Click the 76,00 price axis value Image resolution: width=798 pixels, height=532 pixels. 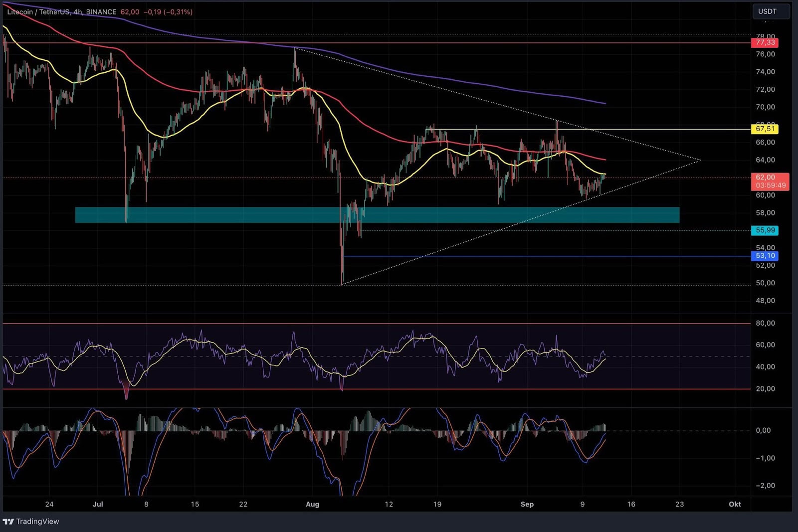[765, 54]
